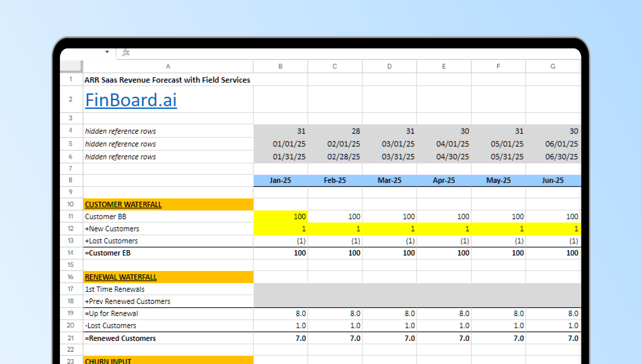Click the '1st Time Renewals' label cell
This screenshot has width=641, height=364.
tap(168, 289)
